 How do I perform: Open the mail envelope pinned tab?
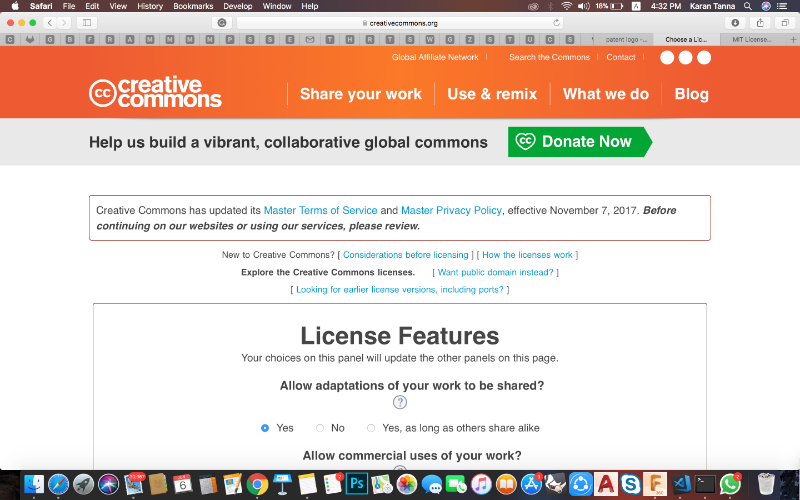pyautogui.click(x=310, y=39)
